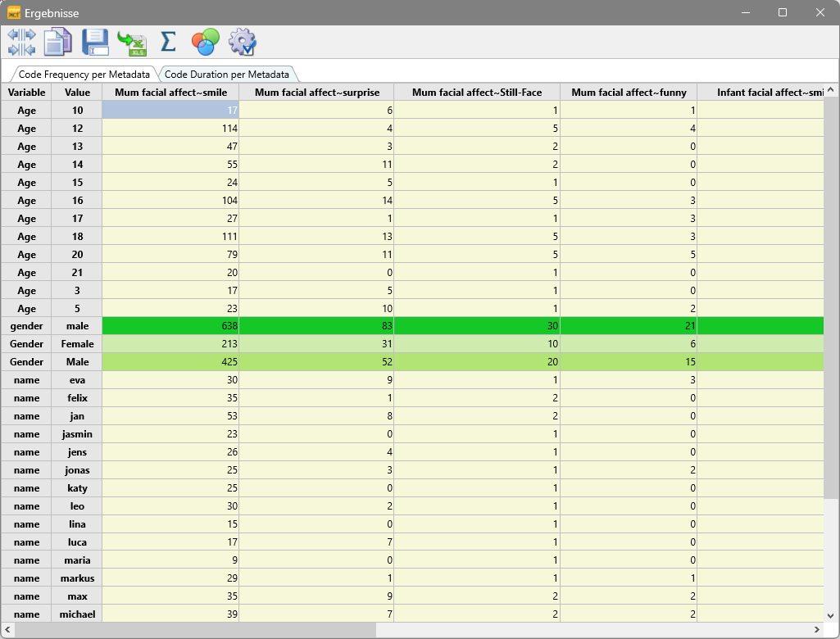The width and height of the screenshot is (840, 639).
Task: Maximize the Ergebnisse window
Action: pyautogui.click(x=782, y=12)
